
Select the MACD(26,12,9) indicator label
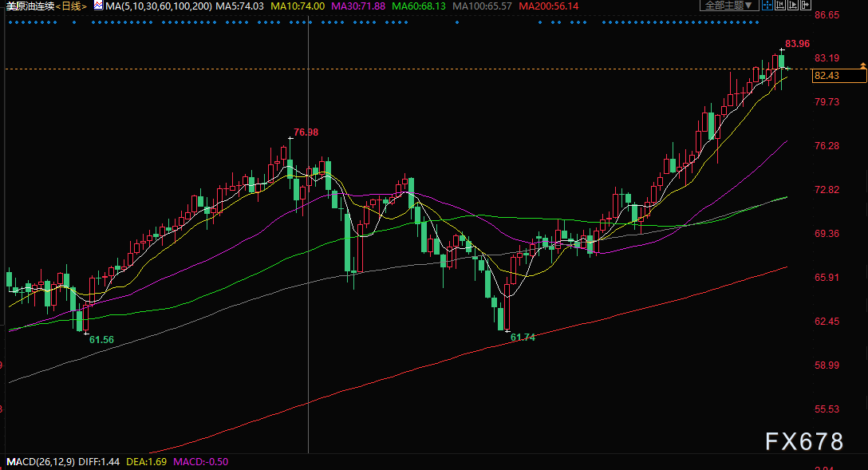[x=40, y=462]
